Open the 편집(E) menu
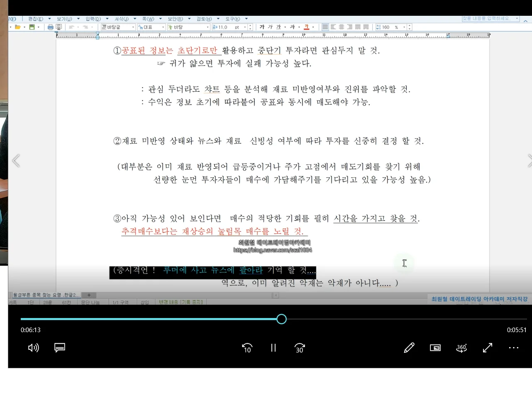 coord(36,19)
